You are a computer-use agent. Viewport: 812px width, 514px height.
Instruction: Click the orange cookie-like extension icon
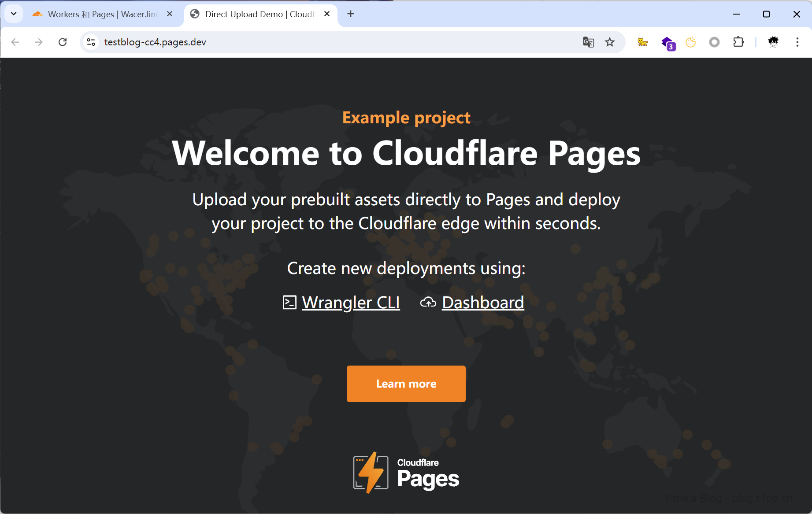point(690,42)
